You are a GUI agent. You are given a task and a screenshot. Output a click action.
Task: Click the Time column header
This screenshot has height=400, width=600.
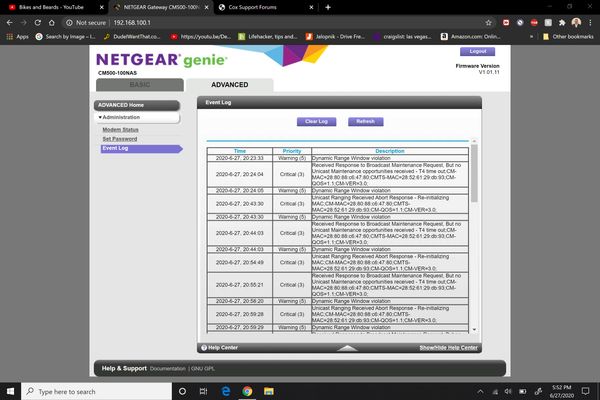click(x=240, y=151)
